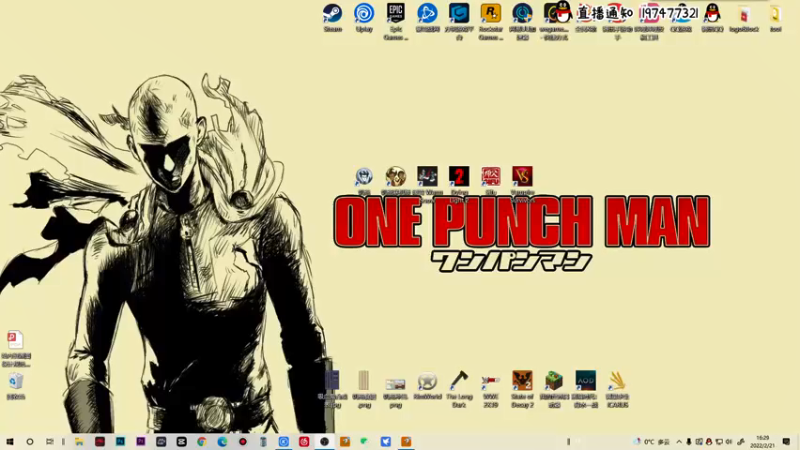Open Google Chrome from the taskbar
This screenshot has height=450, width=800.
pyautogui.click(x=202, y=442)
